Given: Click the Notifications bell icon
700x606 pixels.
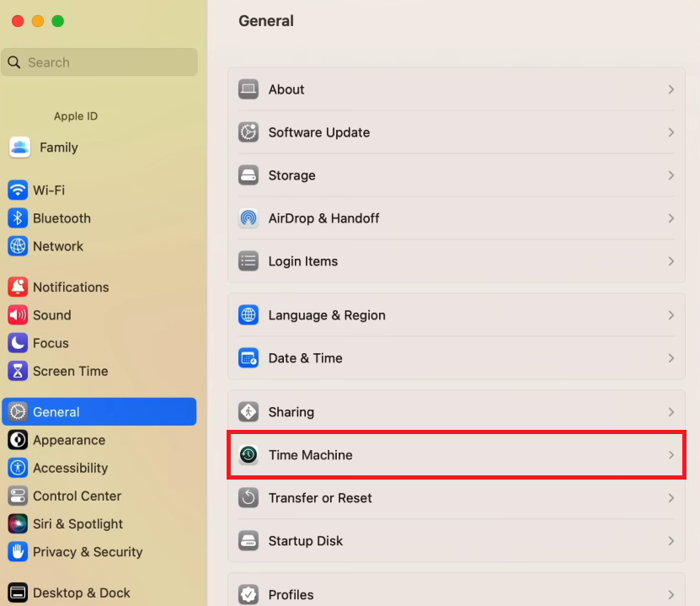Looking at the screenshot, I should 19,287.
